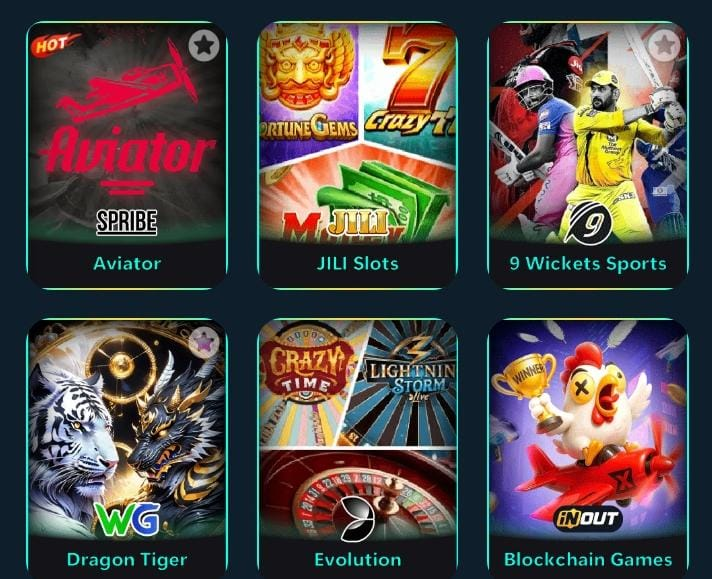Select the Fortune Gems thumbnail
The height and width of the screenshot is (579, 712).
pos(310,86)
